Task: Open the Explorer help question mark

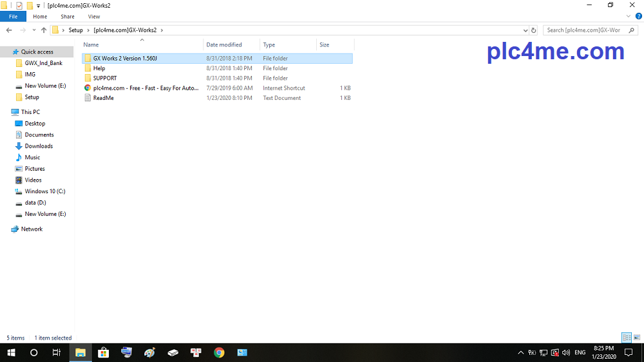Action: click(639, 17)
